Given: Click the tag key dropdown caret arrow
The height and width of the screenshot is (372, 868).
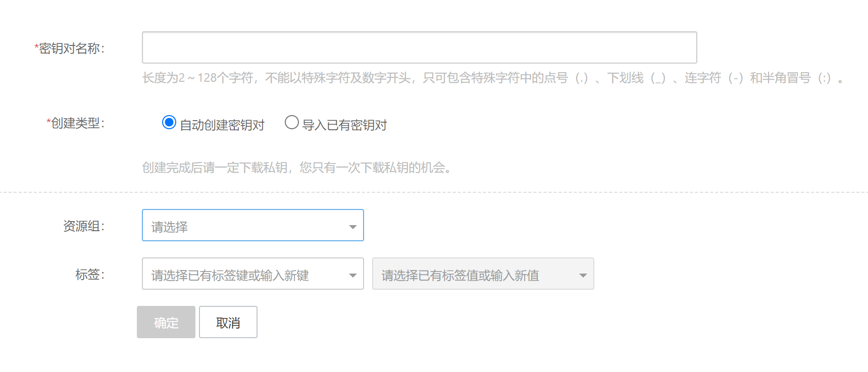Looking at the screenshot, I should (x=353, y=276).
